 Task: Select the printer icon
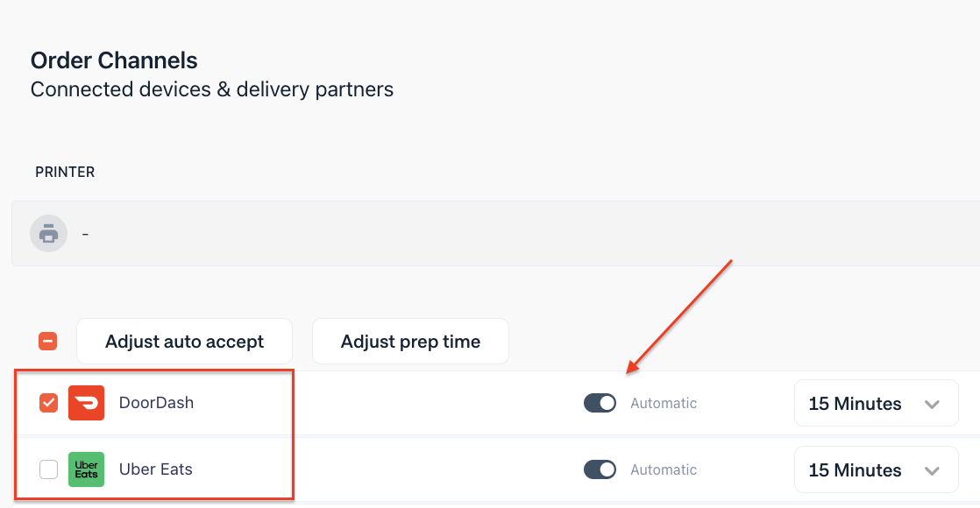(x=48, y=233)
